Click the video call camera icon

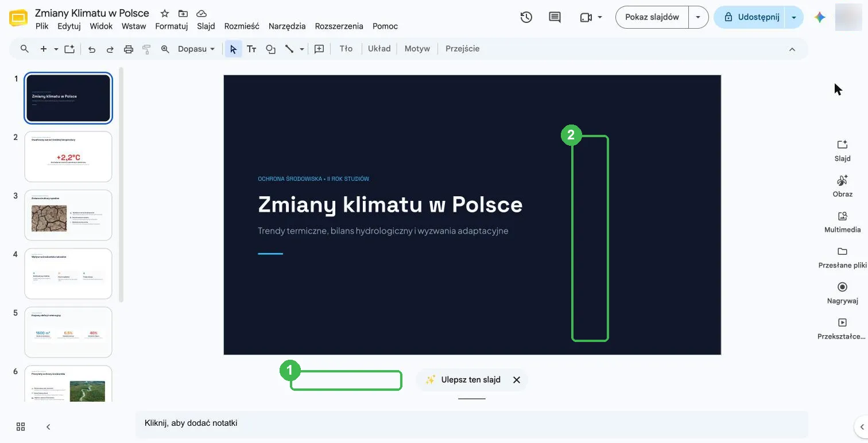pos(586,17)
